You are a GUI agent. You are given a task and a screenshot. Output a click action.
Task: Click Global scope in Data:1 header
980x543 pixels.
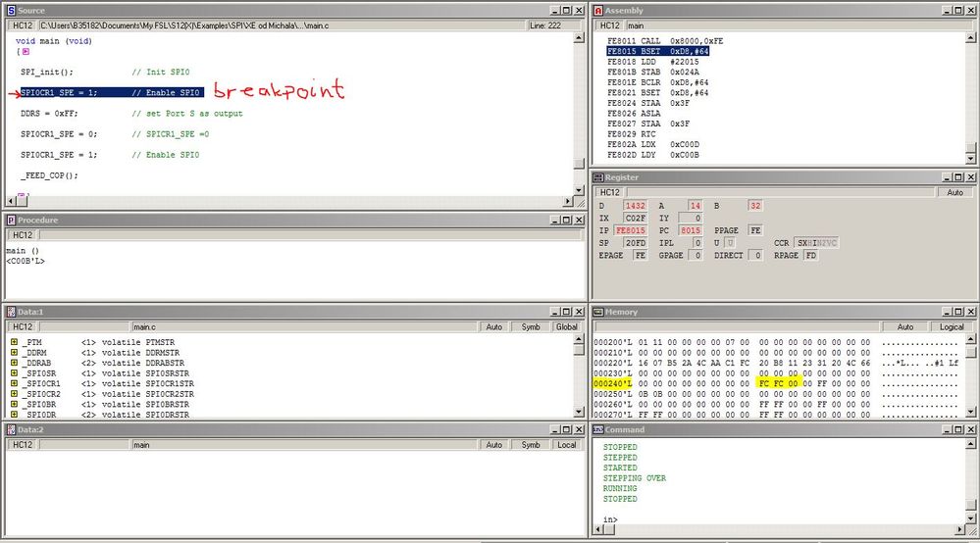point(567,327)
